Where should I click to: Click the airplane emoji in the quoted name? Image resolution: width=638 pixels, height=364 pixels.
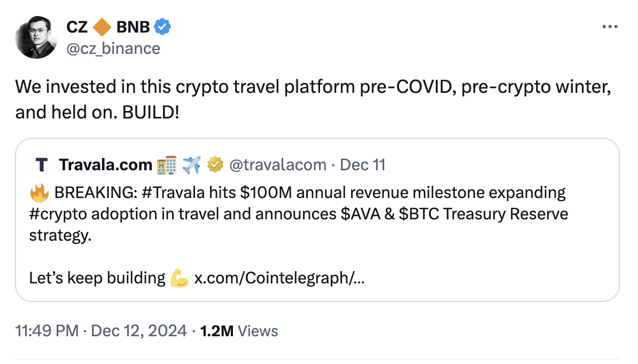191,165
